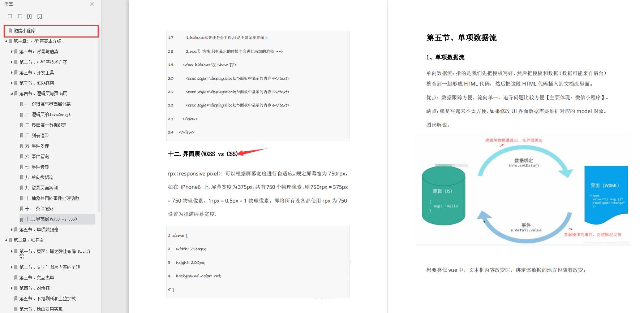The width and height of the screenshot is (644, 313).
Task: Expand 第三节、MINA框架 bookmark arrow
Action: (12, 83)
